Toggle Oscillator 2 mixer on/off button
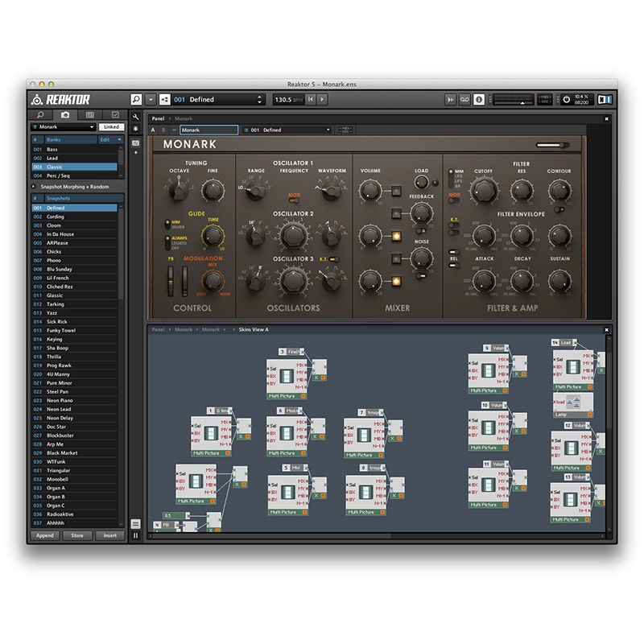 click(396, 236)
